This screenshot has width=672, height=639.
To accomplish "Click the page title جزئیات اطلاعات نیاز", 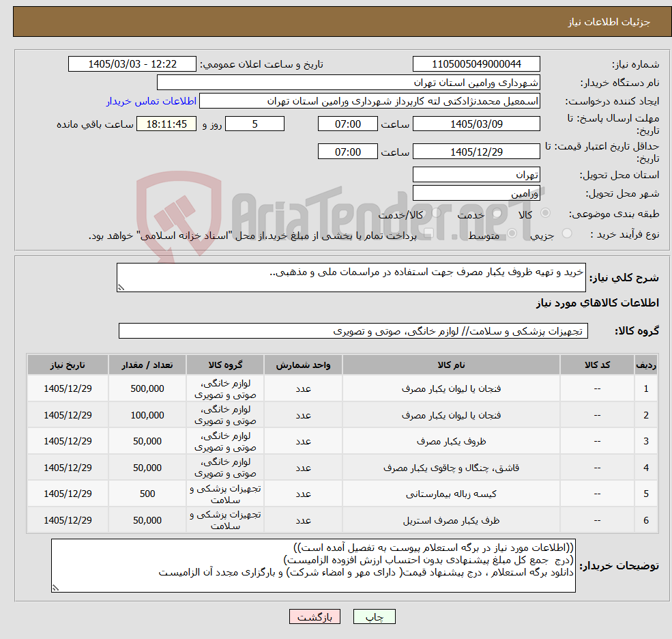I will click(609, 23).
